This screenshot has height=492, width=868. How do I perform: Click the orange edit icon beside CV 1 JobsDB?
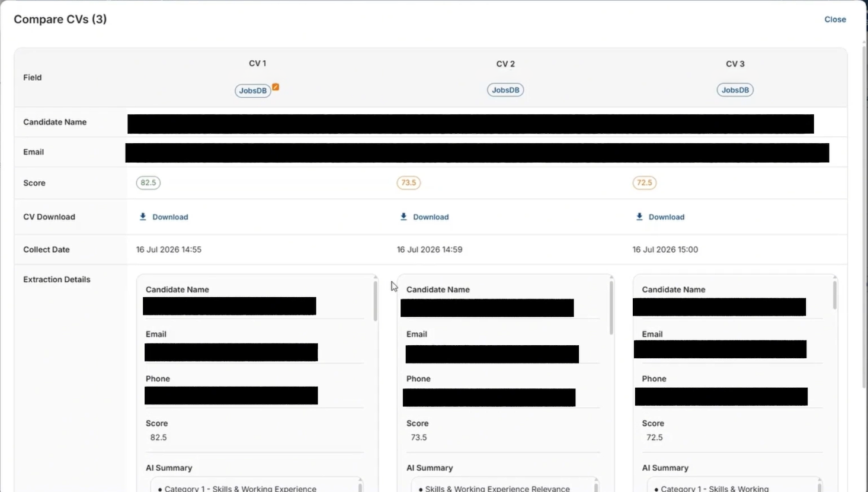tap(276, 87)
